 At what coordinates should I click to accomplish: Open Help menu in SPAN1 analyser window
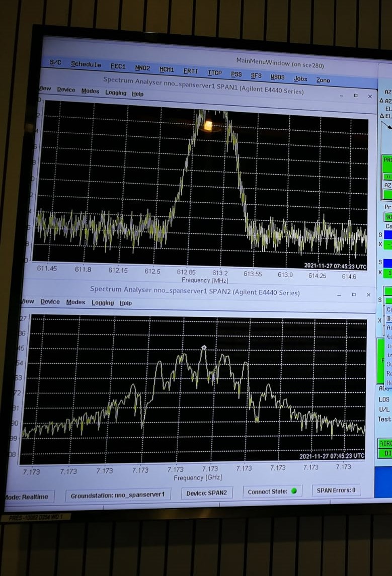point(138,94)
